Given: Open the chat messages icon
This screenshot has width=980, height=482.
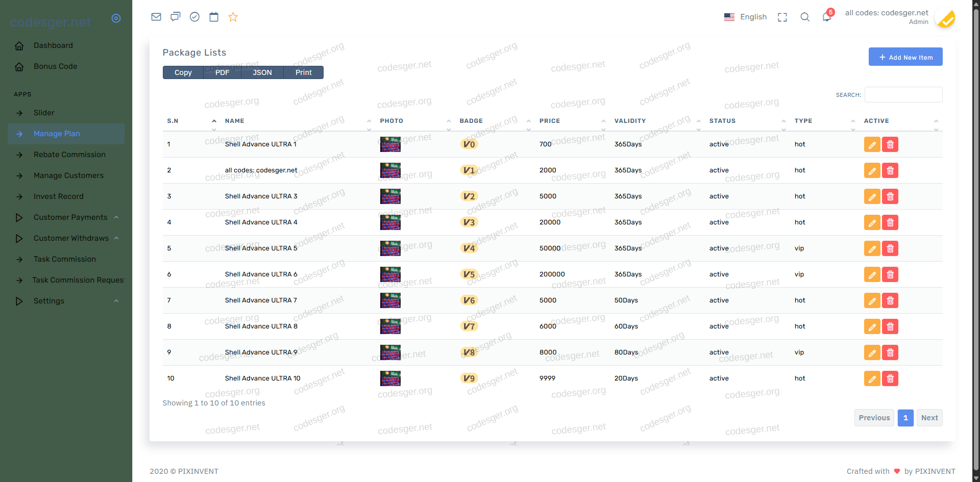Looking at the screenshot, I should [176, 17].
